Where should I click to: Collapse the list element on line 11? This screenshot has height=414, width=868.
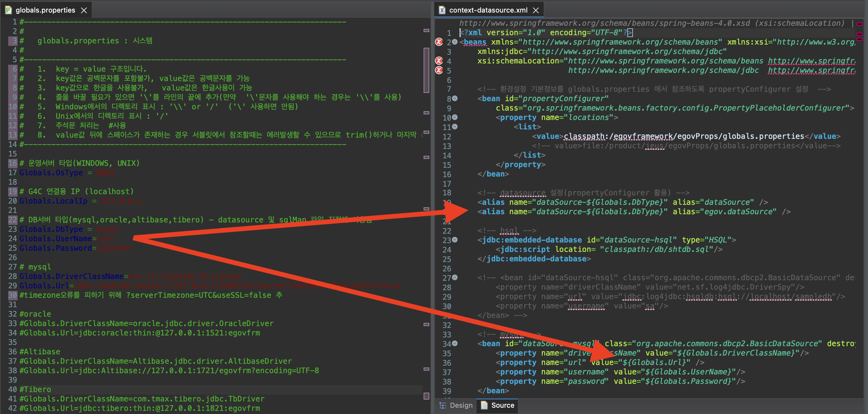pyautogui.click(x=455, y=127)
